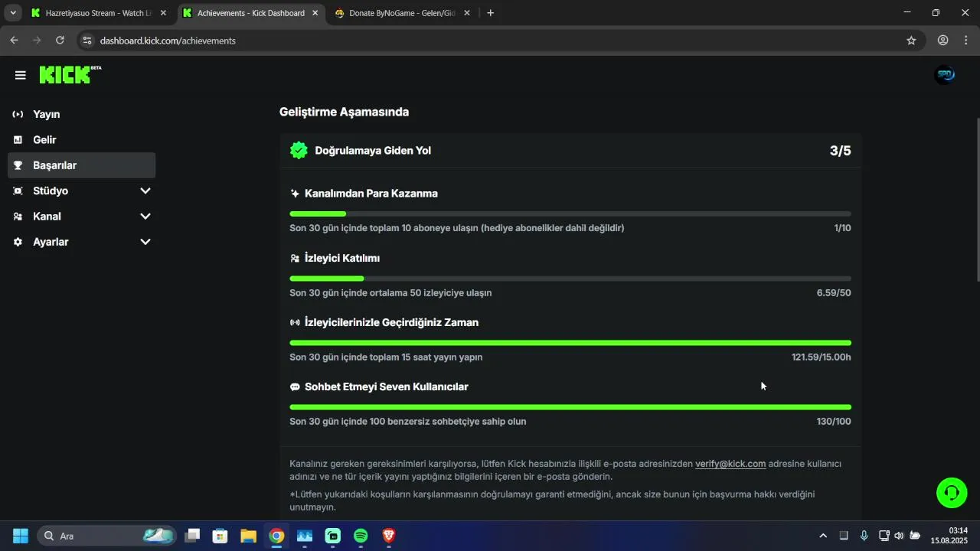
Task: Click the Kanal icon in sidebar
Action: tap(18, 217)
